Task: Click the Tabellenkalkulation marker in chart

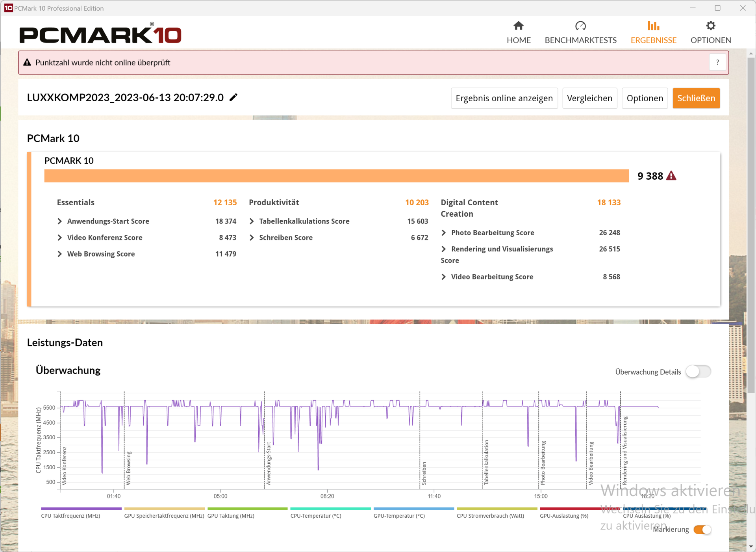Action: click(x=486, y=462)
